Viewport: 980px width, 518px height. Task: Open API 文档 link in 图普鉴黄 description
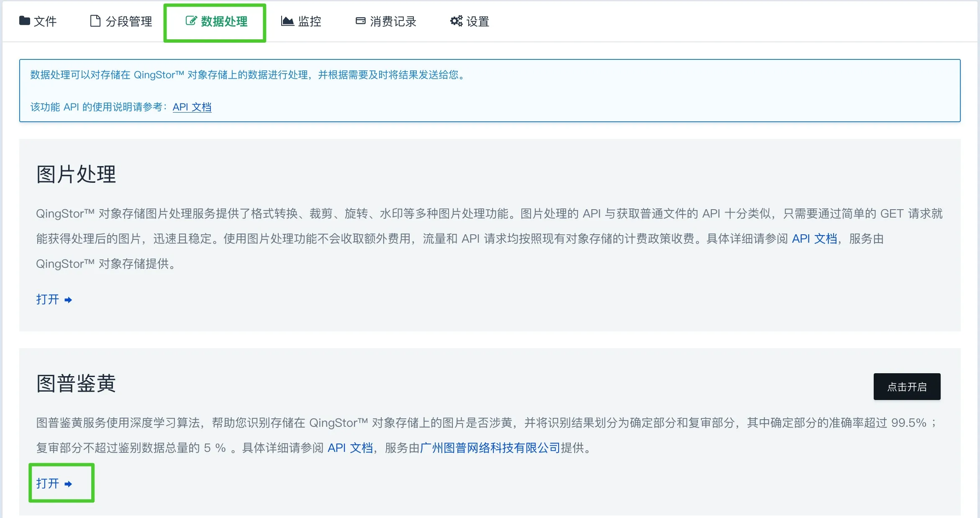point(350,448)
